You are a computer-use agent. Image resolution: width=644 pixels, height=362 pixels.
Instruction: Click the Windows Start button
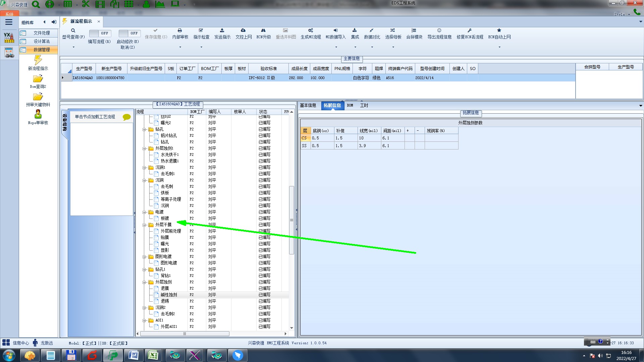9,355
